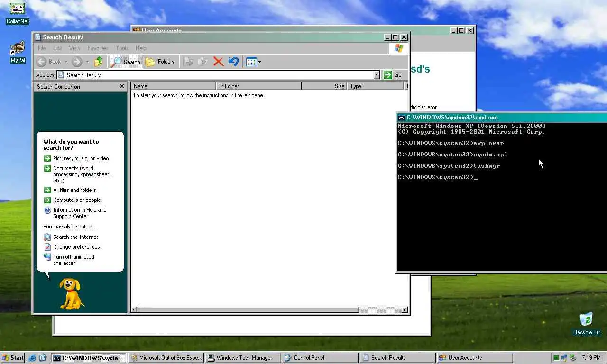This screenshot has width=607, height=364.
Task: Click the Move To toolbar icon
Action: tap(188, 62)
